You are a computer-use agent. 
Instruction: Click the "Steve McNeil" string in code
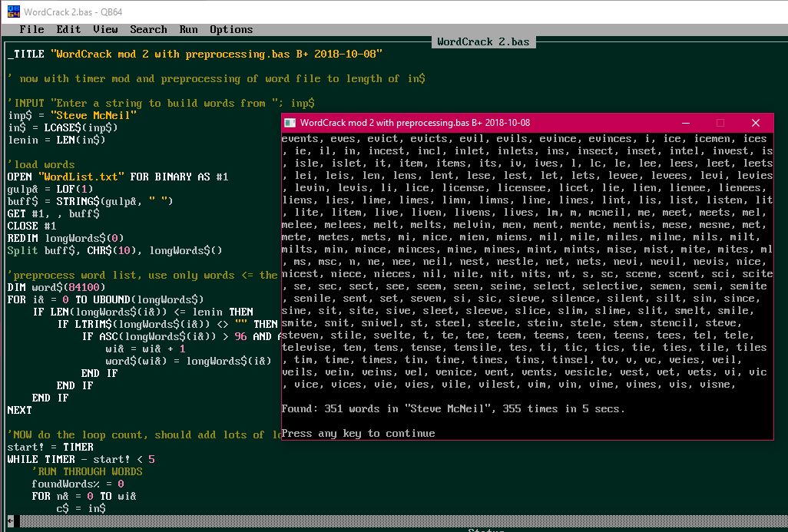pyautogui.click(x=93, y=116)
